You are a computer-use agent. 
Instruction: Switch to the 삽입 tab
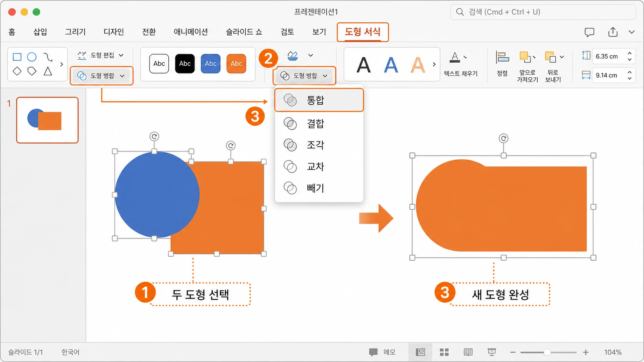click(40, 32)
